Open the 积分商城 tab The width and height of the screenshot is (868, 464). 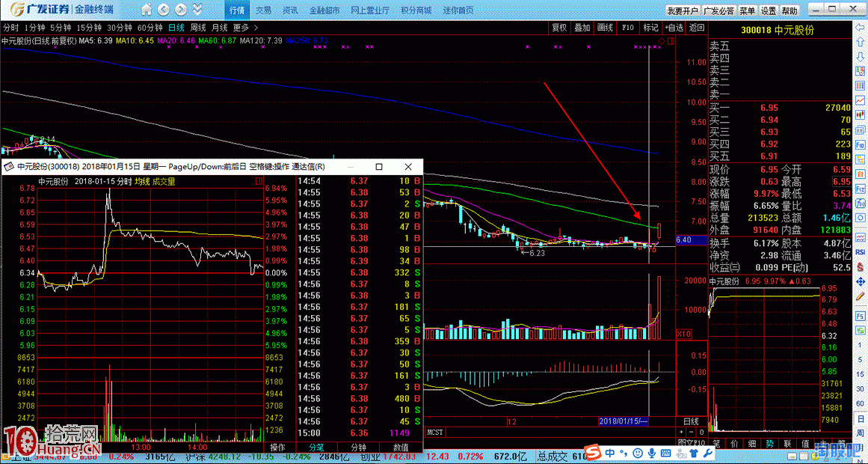point(416,10)
